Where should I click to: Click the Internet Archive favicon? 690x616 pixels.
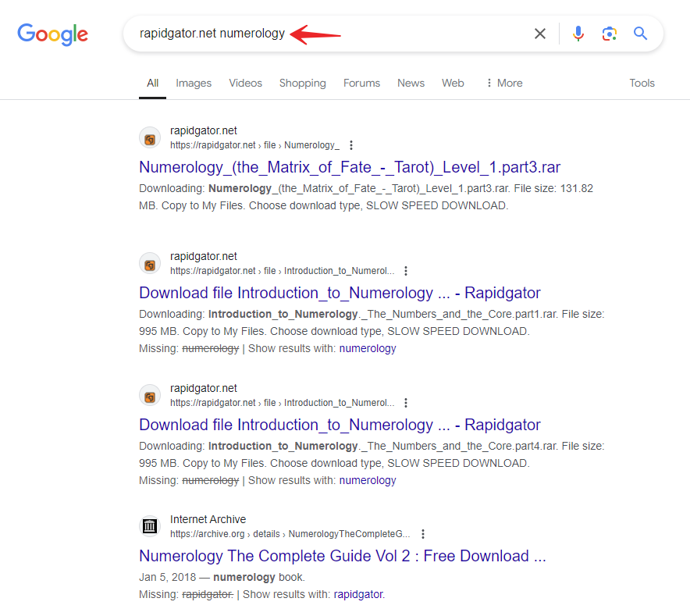150,526
